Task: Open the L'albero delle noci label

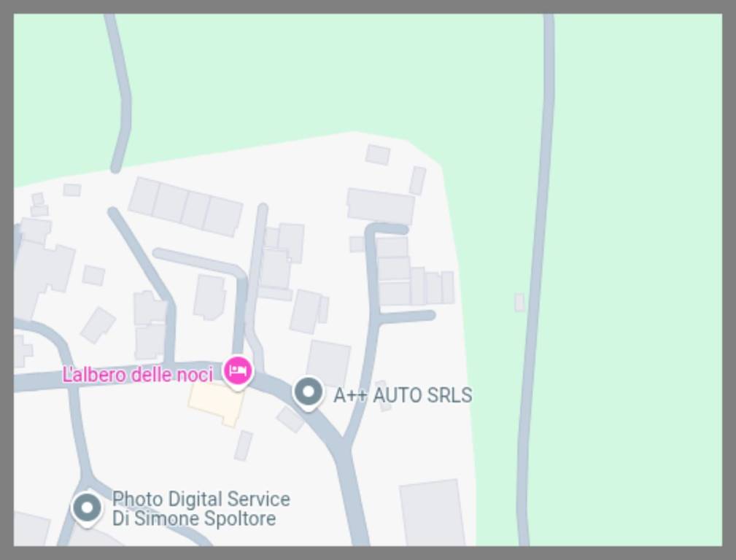Action: 138,375
